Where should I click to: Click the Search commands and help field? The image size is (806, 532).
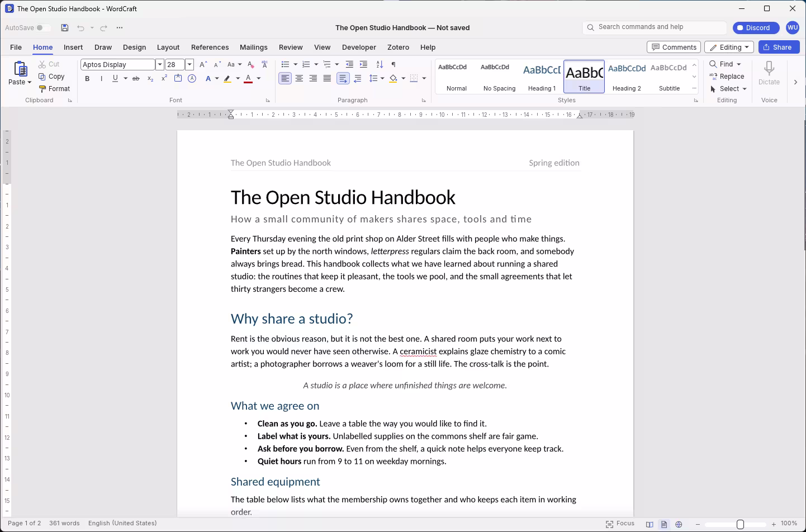[x=655, y=27]
